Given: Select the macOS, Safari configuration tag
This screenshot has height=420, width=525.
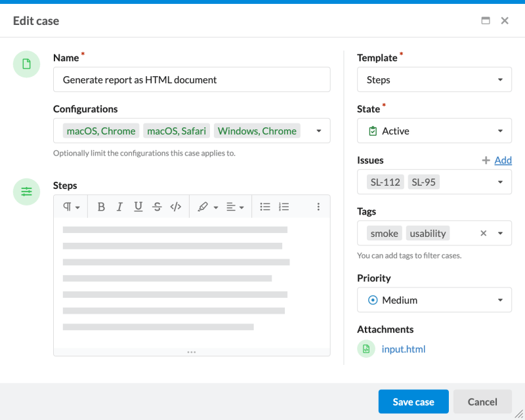Looking at the screenshot, I should click(177, 131).
